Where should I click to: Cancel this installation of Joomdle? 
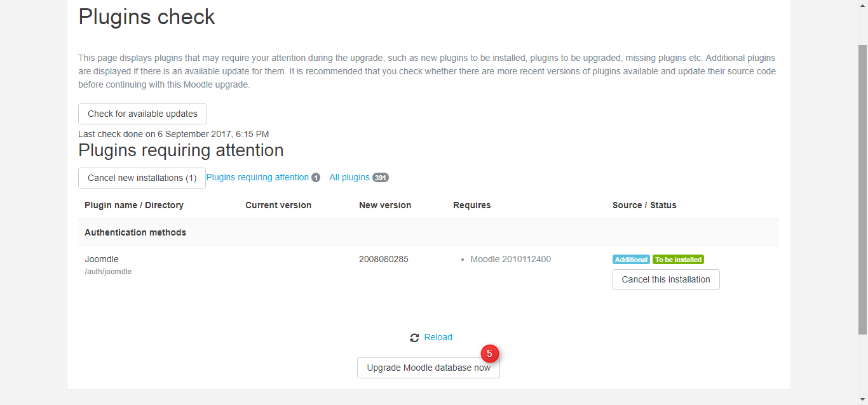pos(666,279)
